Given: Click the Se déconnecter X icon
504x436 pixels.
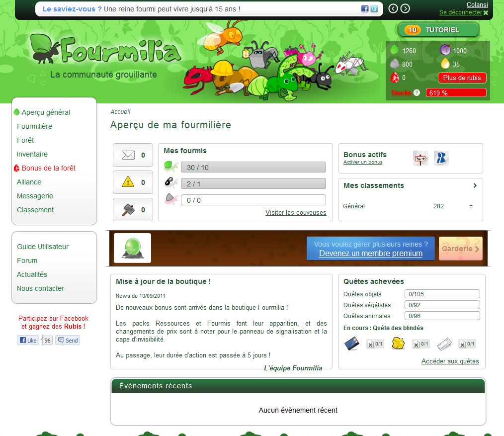Looking at the screenshot, I should (486, 12).
